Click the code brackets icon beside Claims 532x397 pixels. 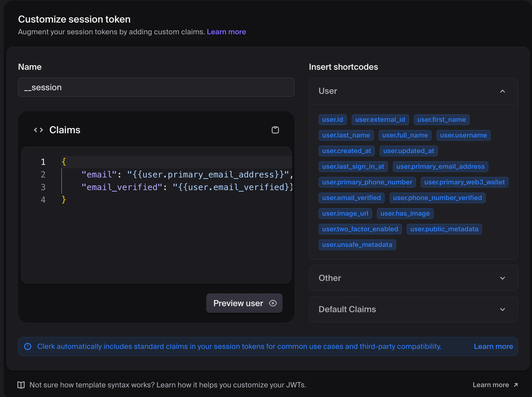click(x=38, y=130)
